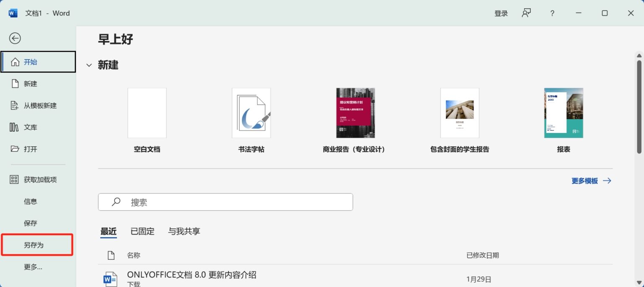Click 更多... in the sidebar
Screen dimensions: 644x287
pos(33,267)
